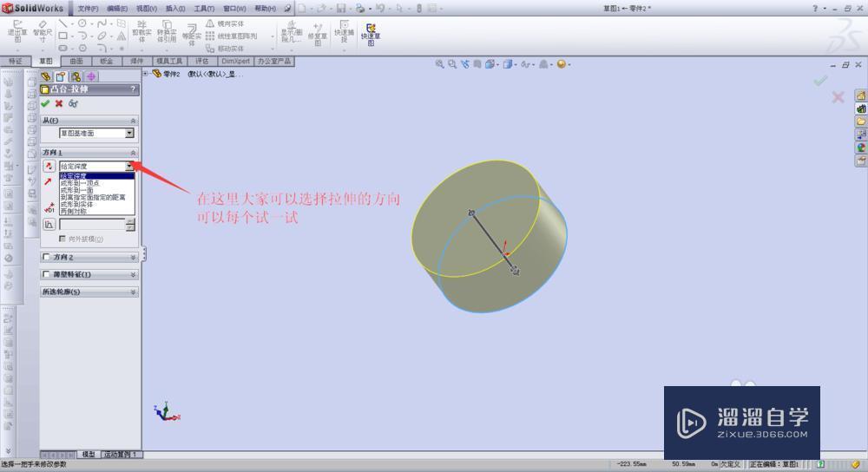
Task: Click the Mirror Entities (镜向实体) tool
Action: pyautogui.click(x=226, y=23)
